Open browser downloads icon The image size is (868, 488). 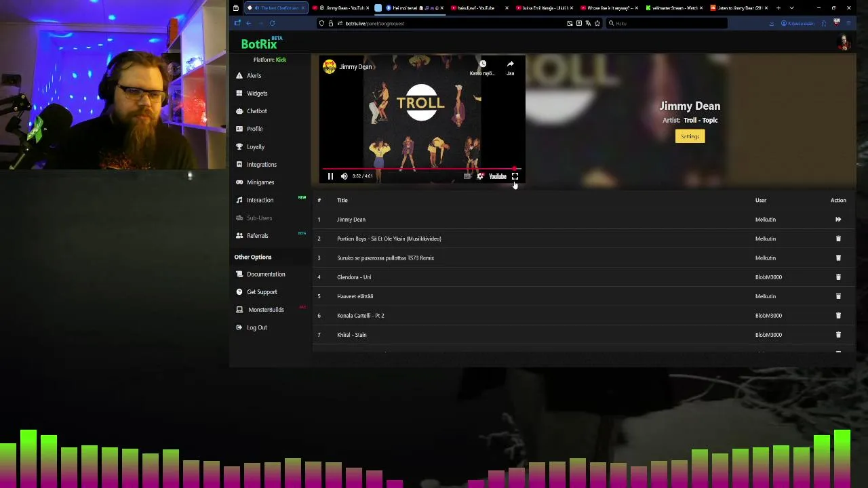[771, 23]
